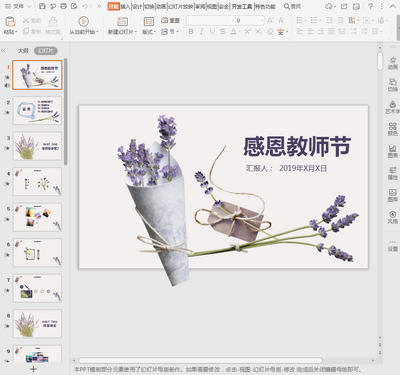The height and width of the screenshot is (375, 400).
Task: Click the Print icon in quick access toolbar
Action: (x=63, y=6)
